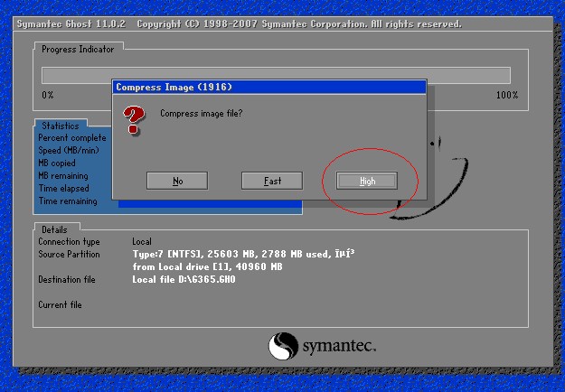Click the Type:7 [NTFS] partition info line

[243, 254]
